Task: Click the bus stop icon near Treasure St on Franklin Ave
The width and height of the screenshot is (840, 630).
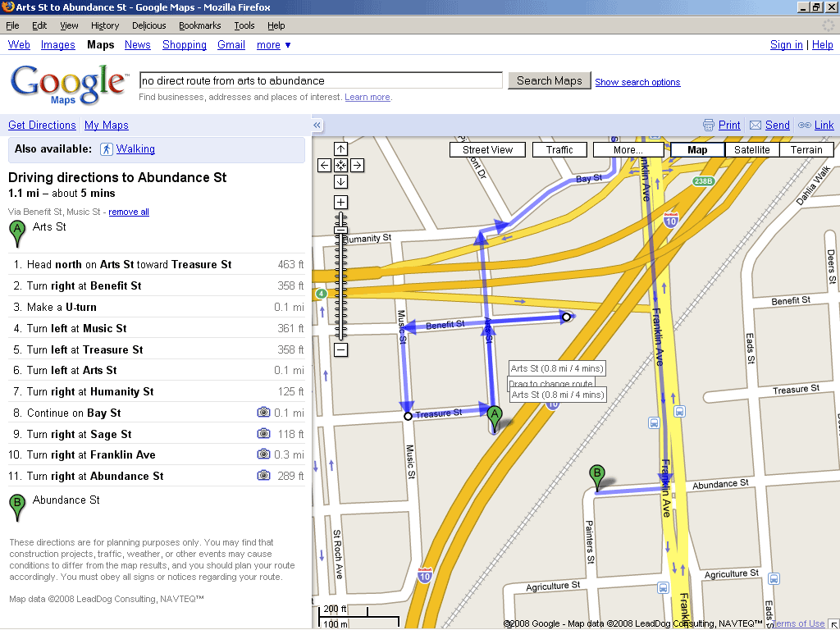Action: click(679, 412)
